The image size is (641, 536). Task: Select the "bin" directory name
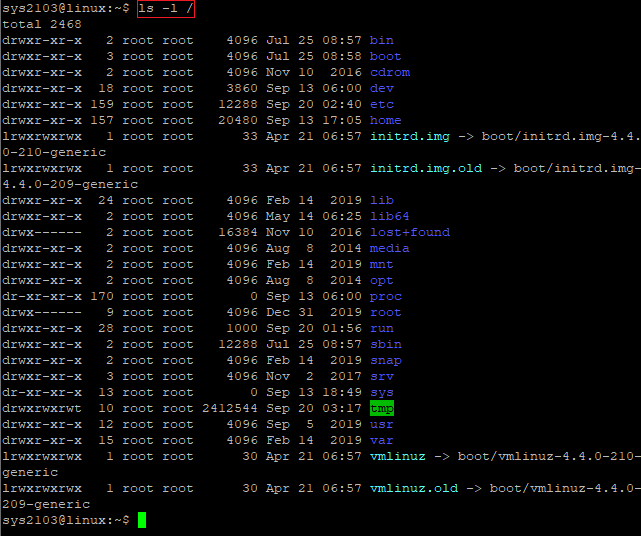(x=381, y=40)
